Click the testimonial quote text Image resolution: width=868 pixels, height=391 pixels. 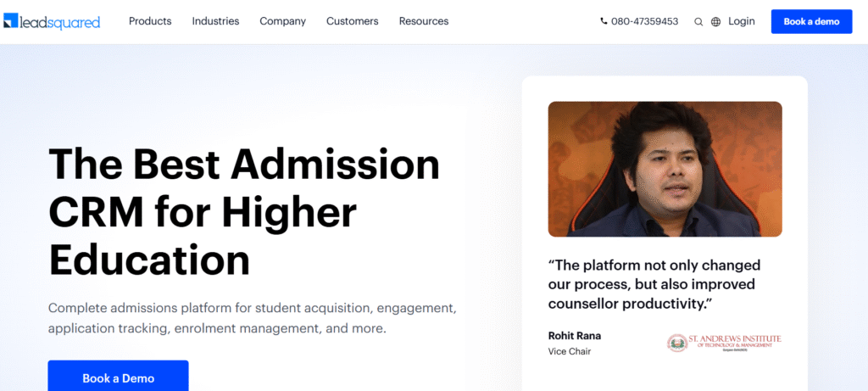coord(654,283)
